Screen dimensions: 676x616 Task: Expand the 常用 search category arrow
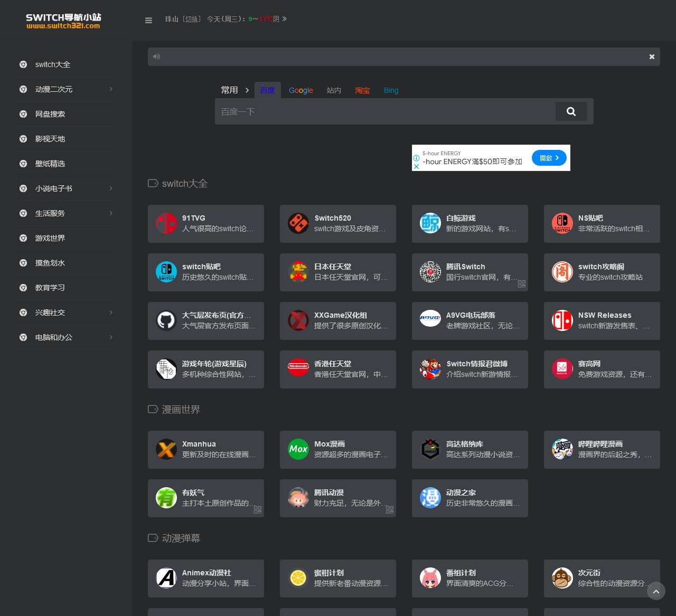[x=247, y=90]
